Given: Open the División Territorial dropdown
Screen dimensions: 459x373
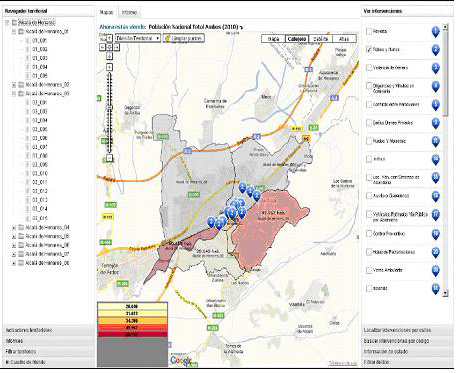Looking at the screenshot, I should [x=138, y=38].
